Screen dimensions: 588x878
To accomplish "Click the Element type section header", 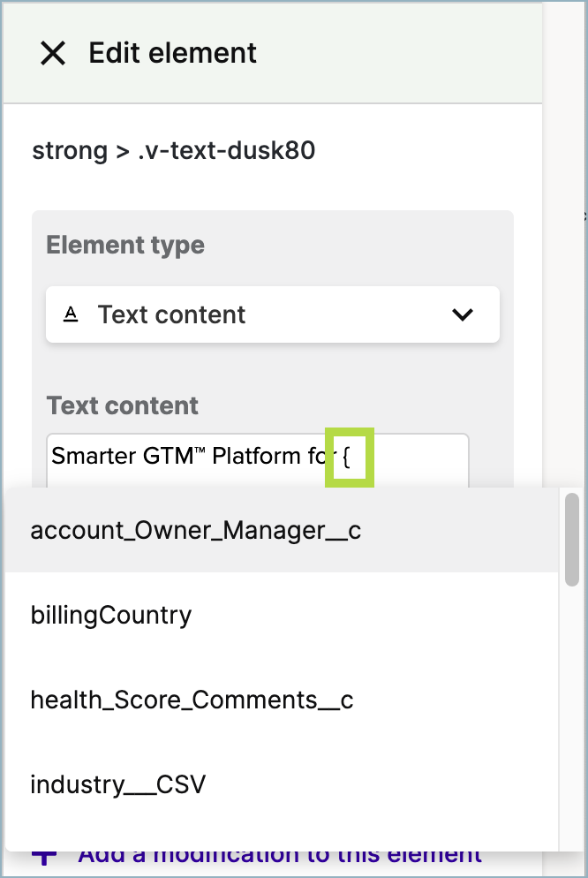I will coord(124,245).
